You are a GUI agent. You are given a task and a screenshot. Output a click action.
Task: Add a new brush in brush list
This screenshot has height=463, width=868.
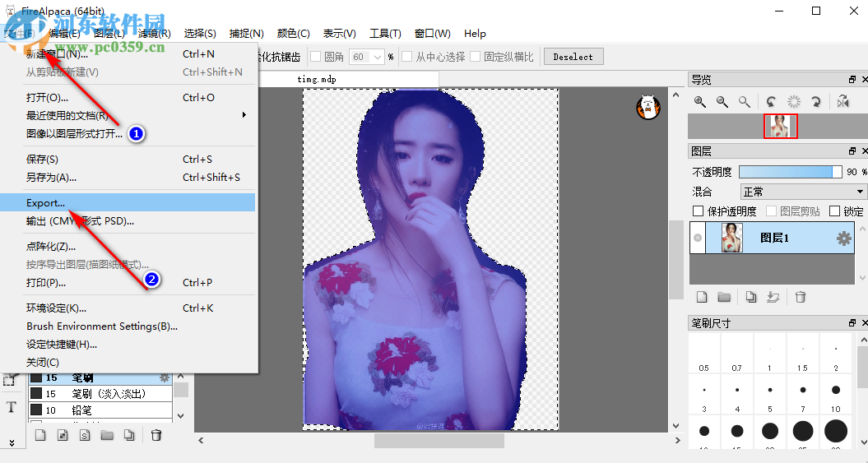coord(40,435)
